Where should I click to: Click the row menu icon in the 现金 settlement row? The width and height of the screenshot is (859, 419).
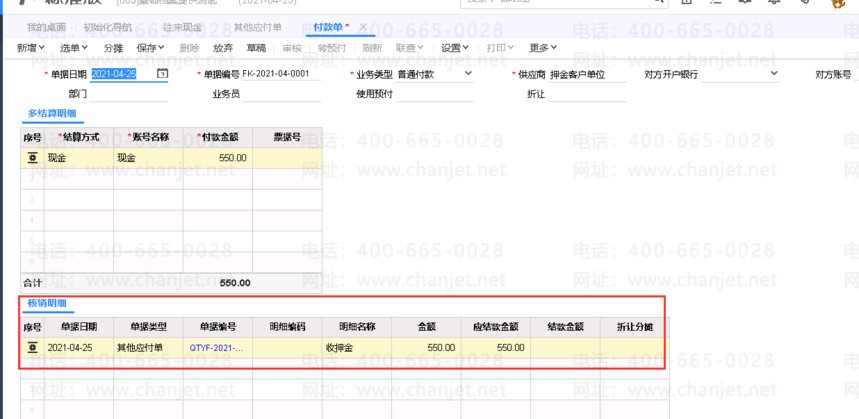(x=32, y=158)
